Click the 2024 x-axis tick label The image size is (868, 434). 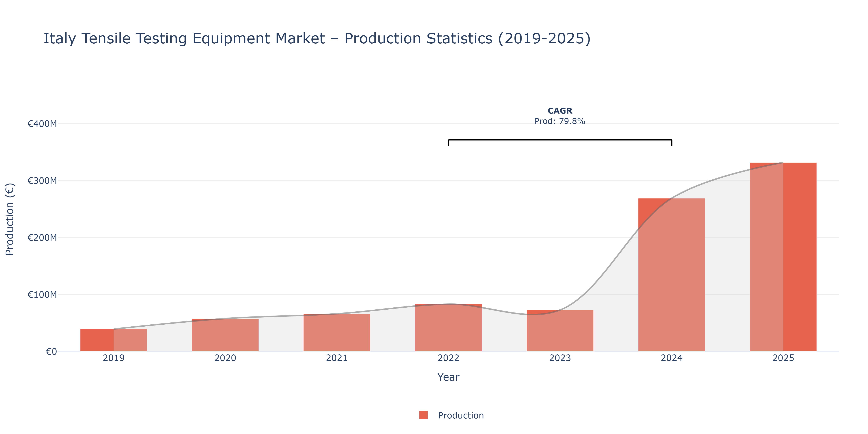tap(672, 358)
